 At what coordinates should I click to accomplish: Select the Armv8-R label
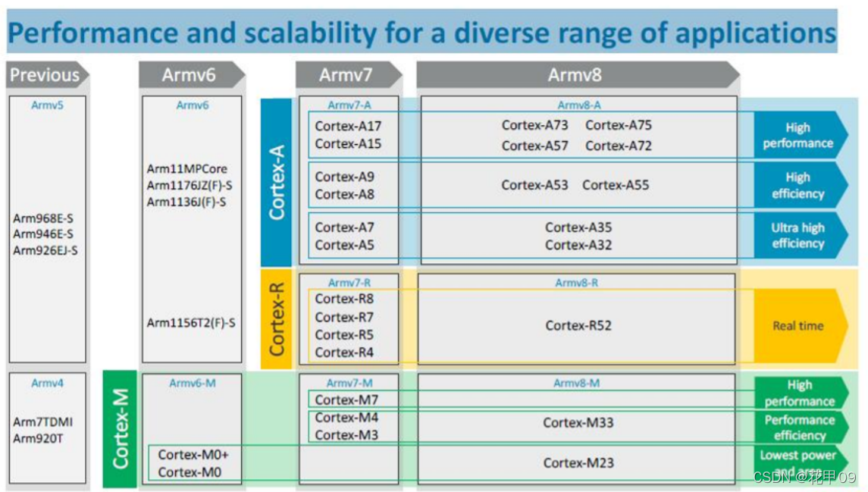(x=577, y=283)
